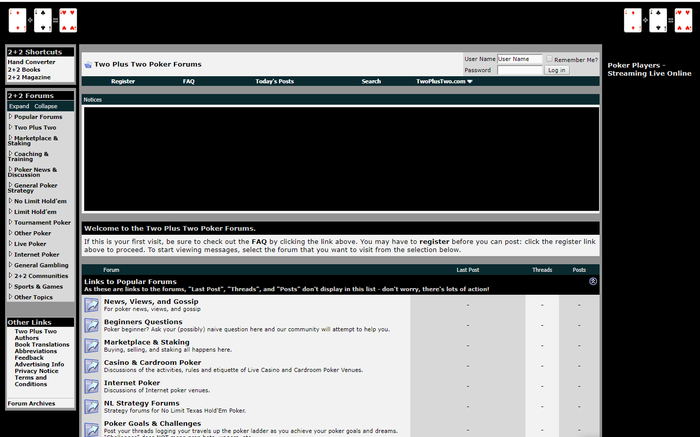Open Advertising Info link
The width and height of the screenshot is (700, 437).
(x=39, y=364)
